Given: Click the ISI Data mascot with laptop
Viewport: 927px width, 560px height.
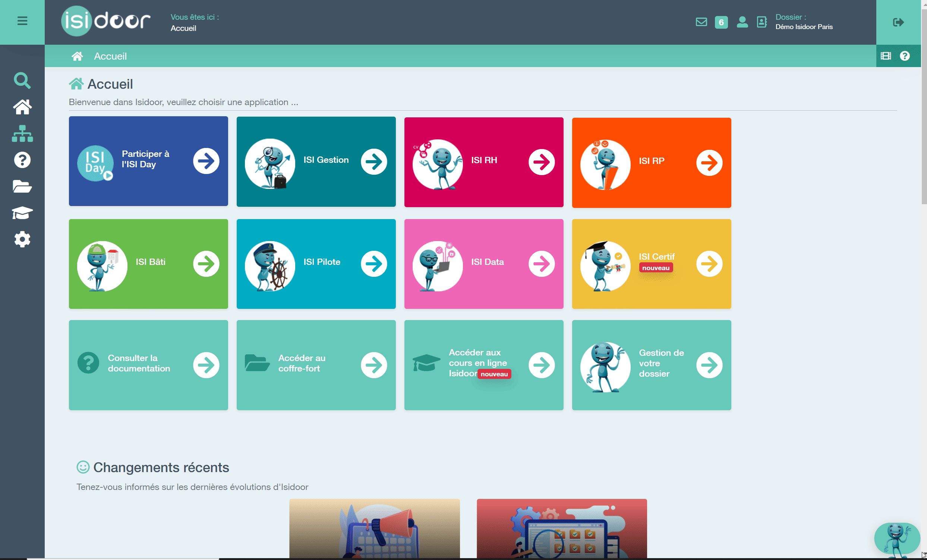Looking at the screenshot, I should (x=438, y=266).
